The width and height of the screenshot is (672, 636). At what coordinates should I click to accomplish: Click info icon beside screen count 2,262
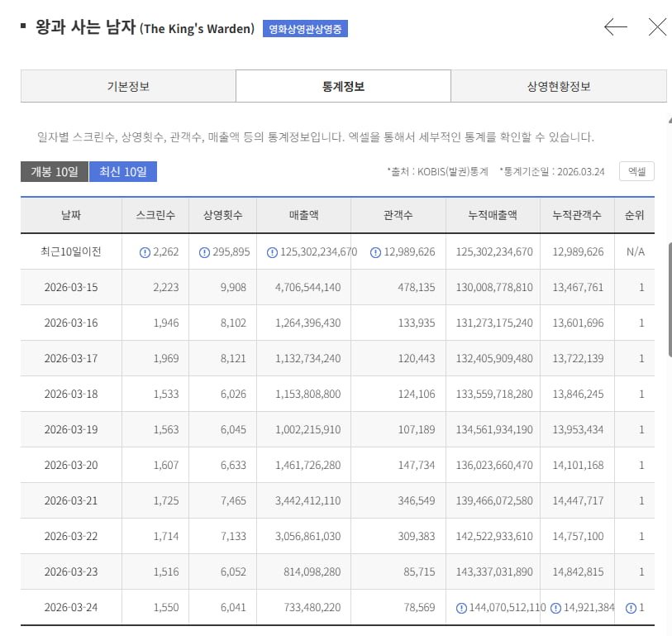(145, 252)
